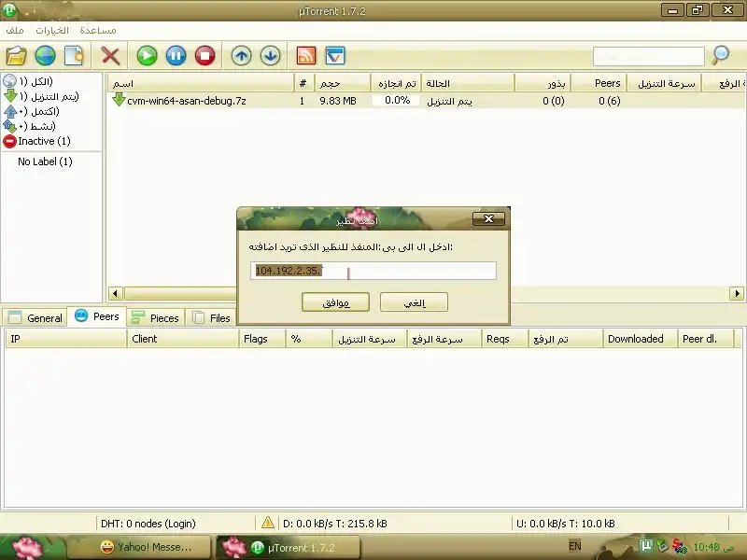Viewport: 747px width, 560px height.
Task: Select the Inactive (1) category
Action: coord(37,141)
